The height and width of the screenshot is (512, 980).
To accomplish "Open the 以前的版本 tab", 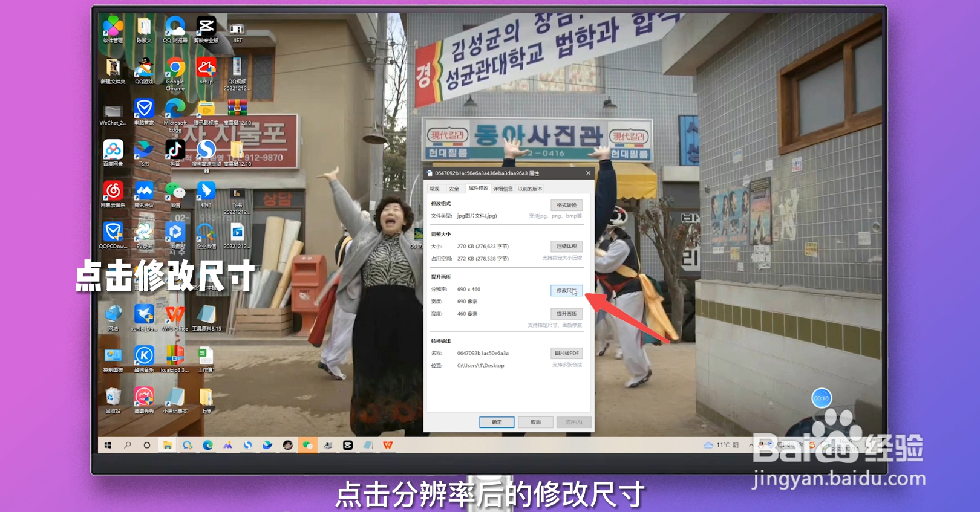I will tap(530, 189).
